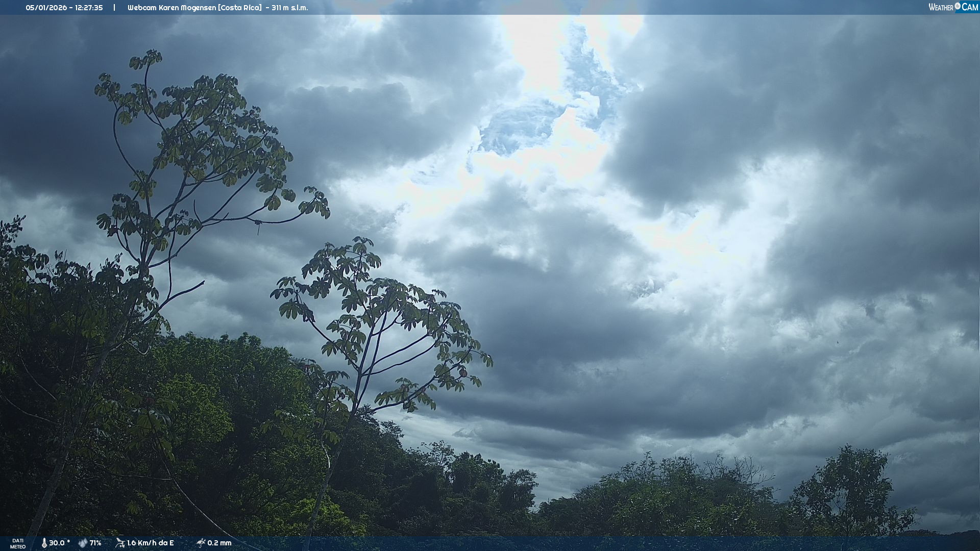Click the 0.2 mm rainfall value
This screenshot has width=980, height=551.
tap(219, 543)
